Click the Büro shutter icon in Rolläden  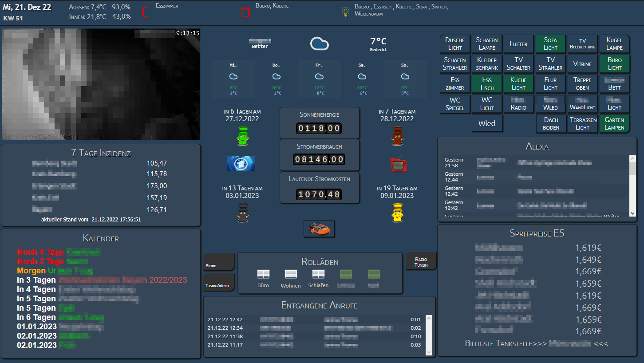tap(263, 274)
